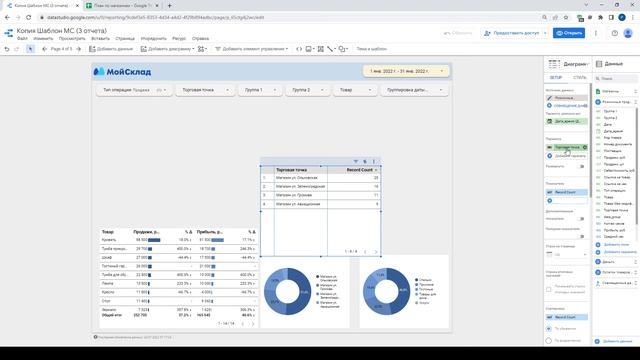This screenshot has width=640, height=360.
Task: Open the Файл menu
Action: pyautogui.click(x=22, y=39)
